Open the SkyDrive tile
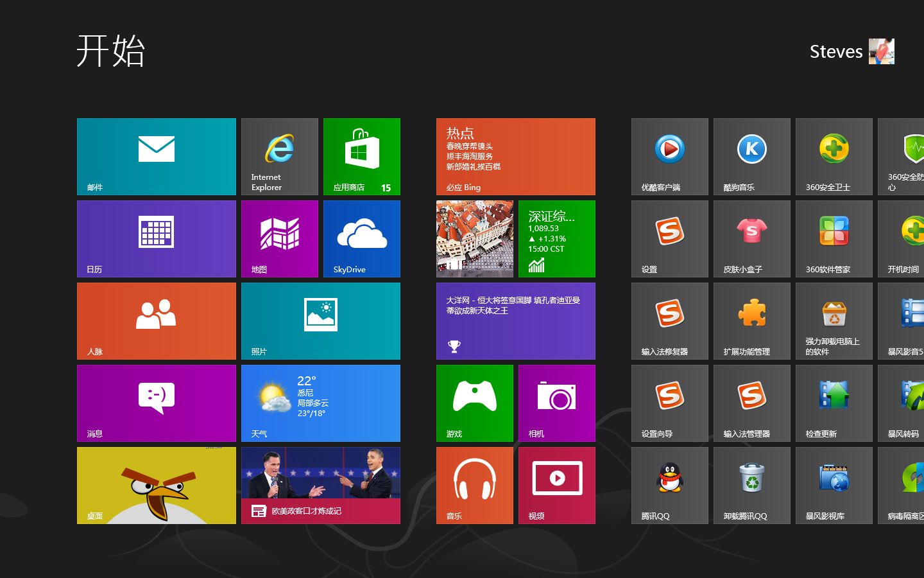The image size is (924, 578). pyautogui.click(x=362, y=239)
